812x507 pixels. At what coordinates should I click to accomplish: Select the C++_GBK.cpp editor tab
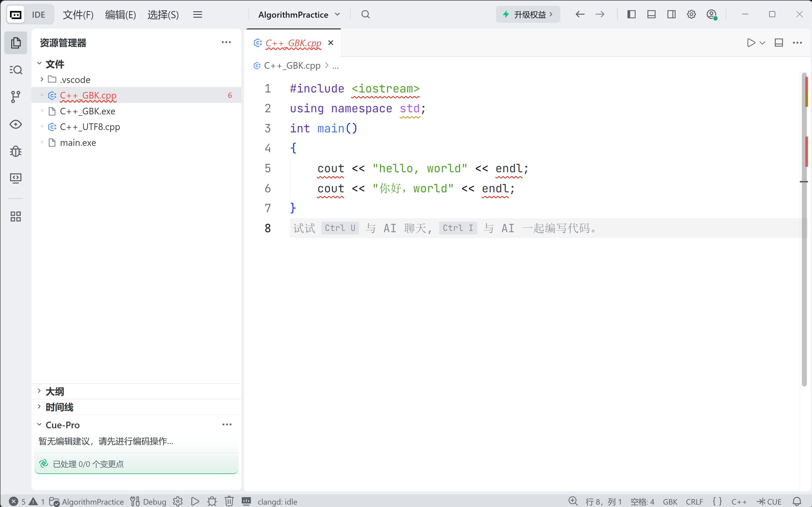[293, 43]
